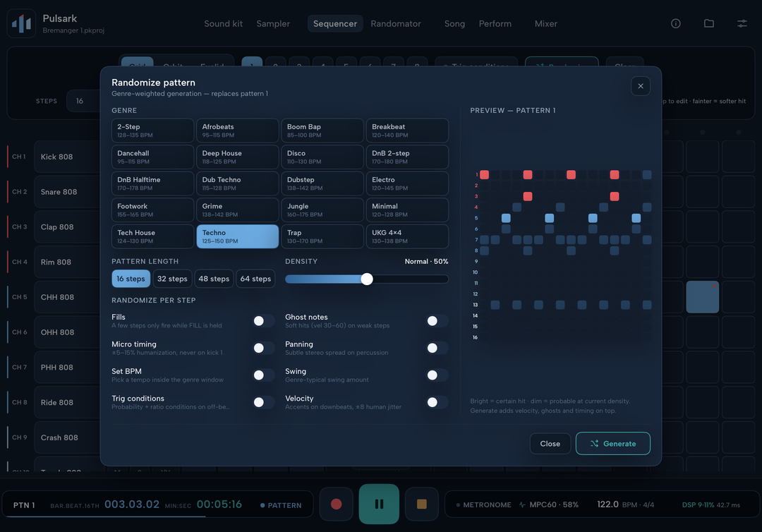
Task: Click the 122.0 BPM tempo value
Action: click(607, 504)
